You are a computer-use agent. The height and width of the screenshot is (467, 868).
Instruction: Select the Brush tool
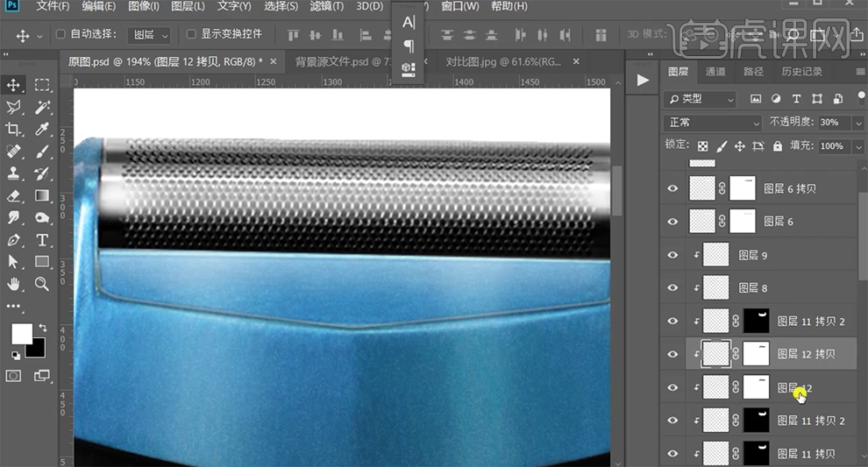coord(42,151)
